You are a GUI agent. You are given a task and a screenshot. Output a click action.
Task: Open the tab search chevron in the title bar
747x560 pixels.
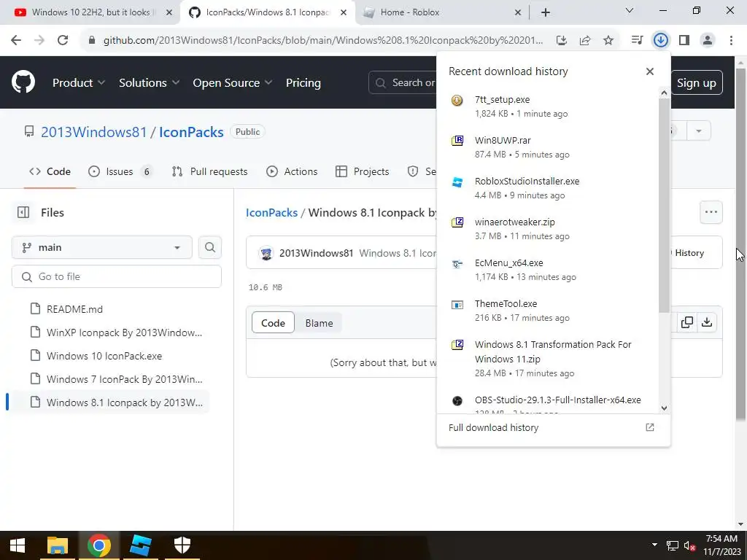point(630,10)
